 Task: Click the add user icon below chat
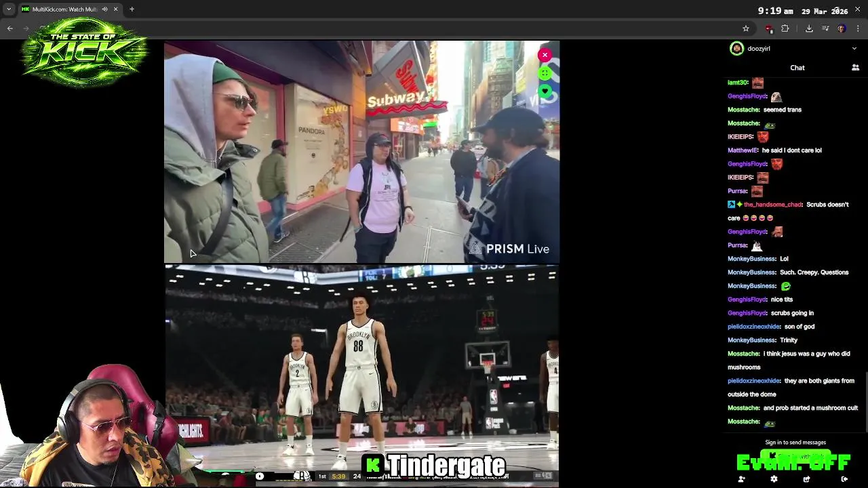pos(741,479)
